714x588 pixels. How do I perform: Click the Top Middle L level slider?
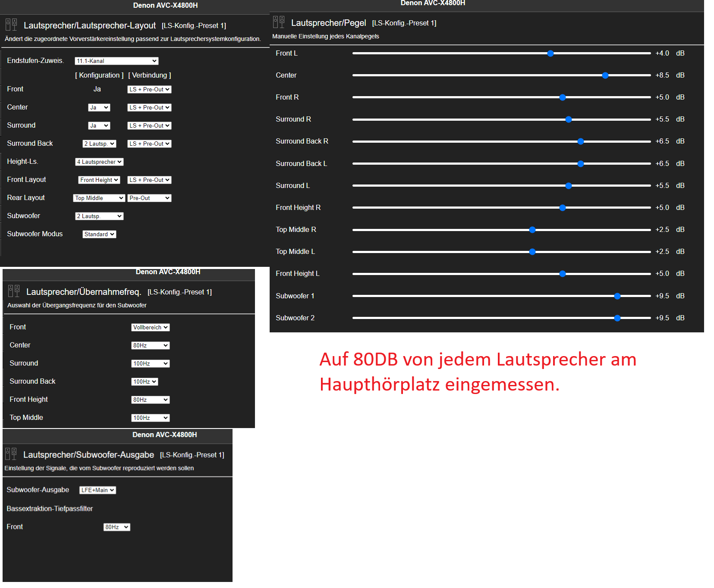click(501, 252)
